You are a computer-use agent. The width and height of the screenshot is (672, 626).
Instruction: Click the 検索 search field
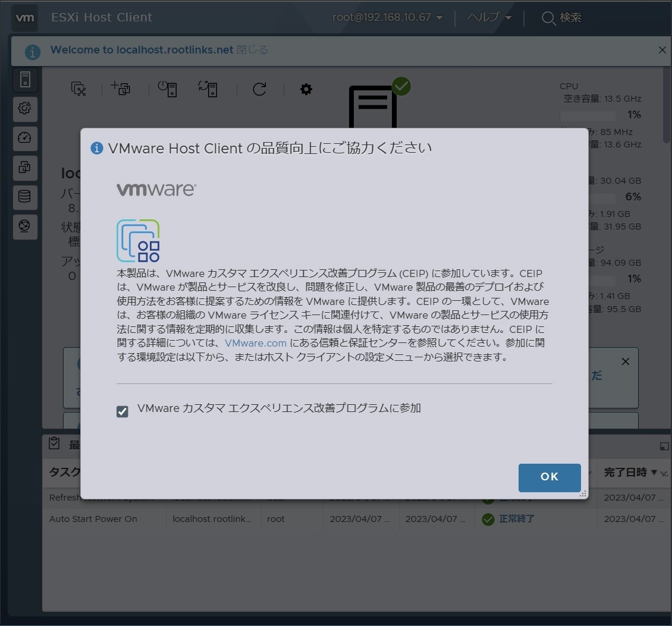click(570, 18)
